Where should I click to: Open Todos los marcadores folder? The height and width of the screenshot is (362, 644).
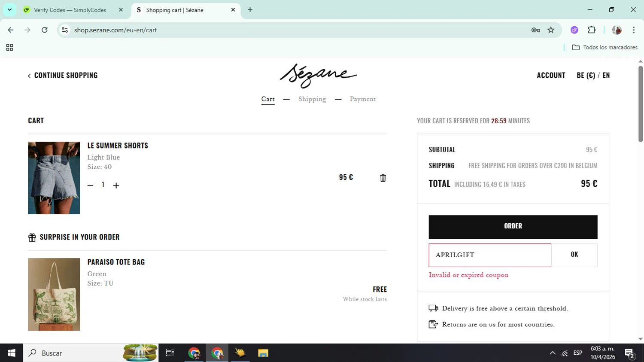605,47
